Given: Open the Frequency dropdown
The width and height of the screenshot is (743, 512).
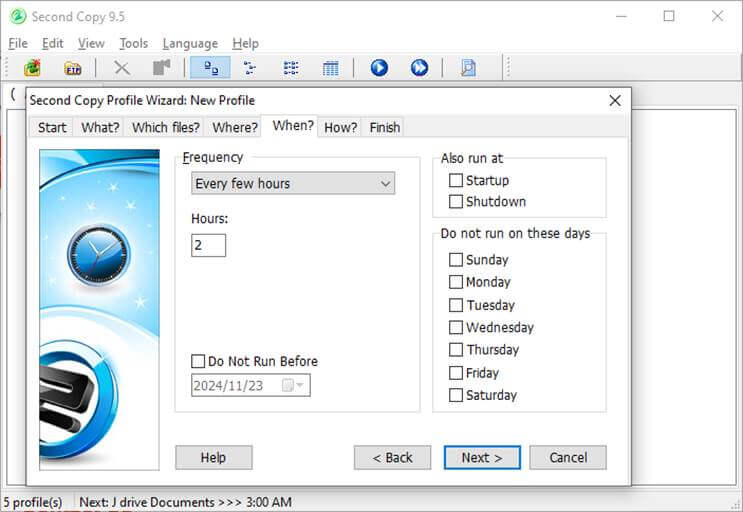Looking at the screenshot, I should (x=293, y=183).
